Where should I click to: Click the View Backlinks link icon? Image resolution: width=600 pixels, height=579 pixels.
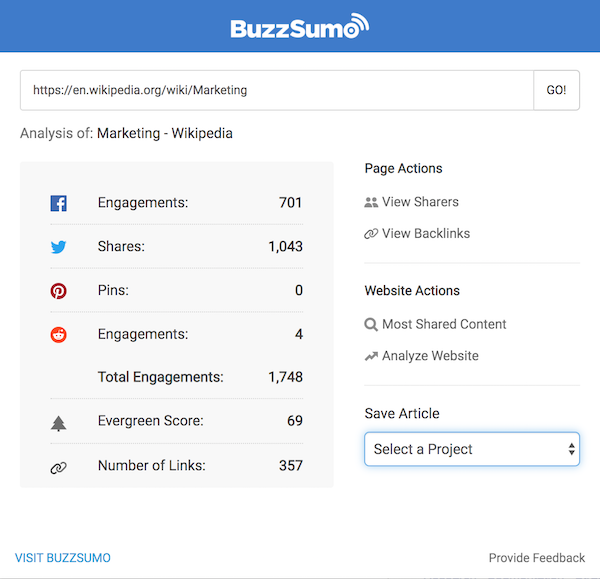pyautogui.click(x=371, y=234)
